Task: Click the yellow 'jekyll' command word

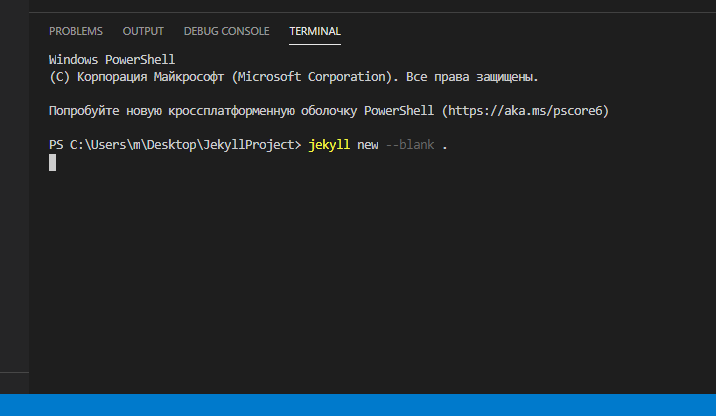Action: [329, 145]
